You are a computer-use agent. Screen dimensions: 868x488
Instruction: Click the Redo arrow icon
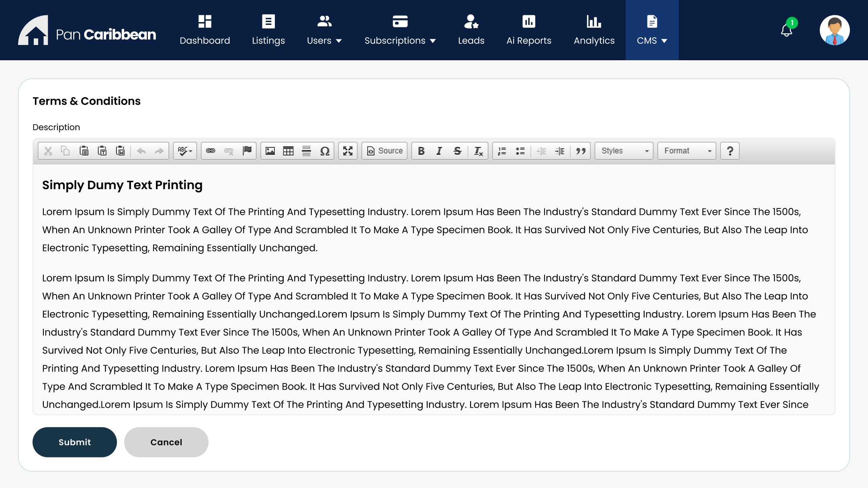pyautogui.click(x=159, y=151)
